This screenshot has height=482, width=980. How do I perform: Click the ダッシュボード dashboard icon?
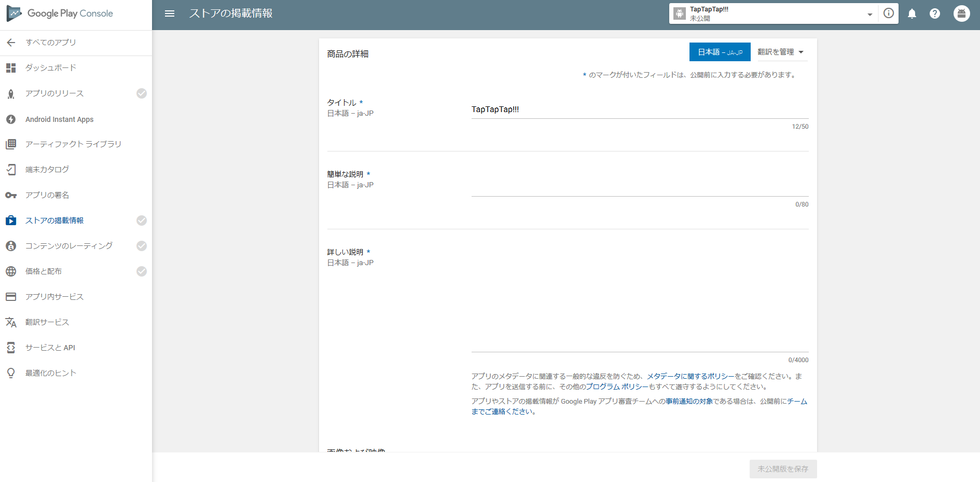pos(11,68)
